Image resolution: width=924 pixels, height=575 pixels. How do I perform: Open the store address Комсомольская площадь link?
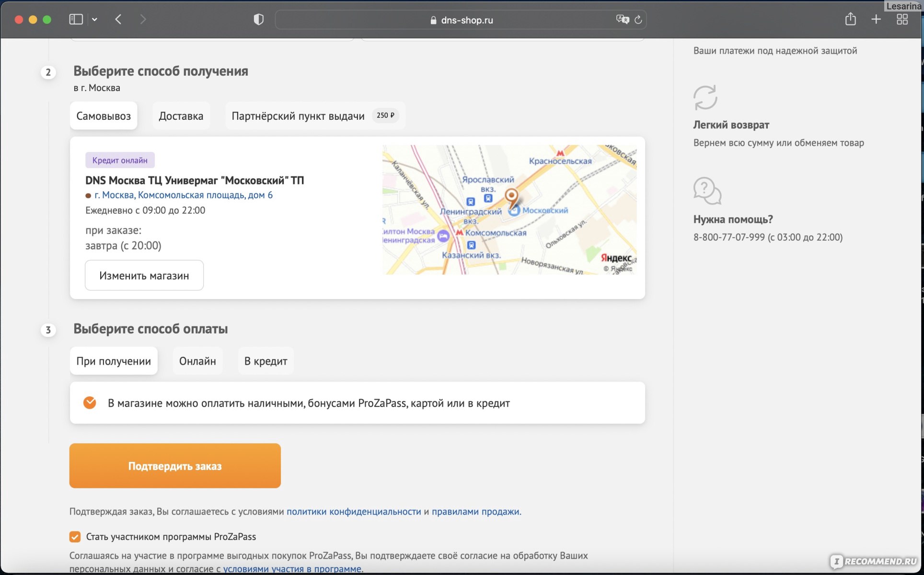pos(184,195)
